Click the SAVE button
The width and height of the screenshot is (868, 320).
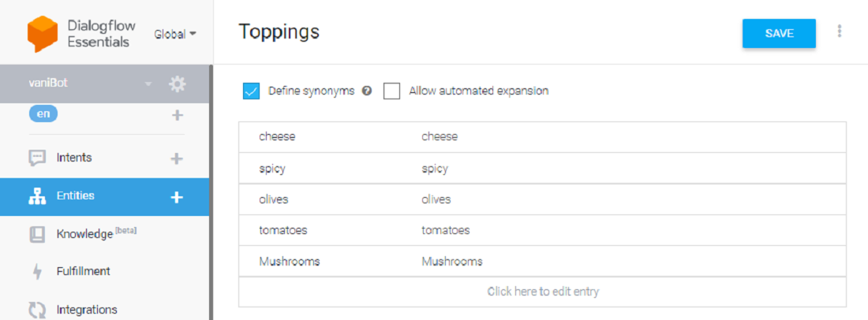tap(779, 33)
